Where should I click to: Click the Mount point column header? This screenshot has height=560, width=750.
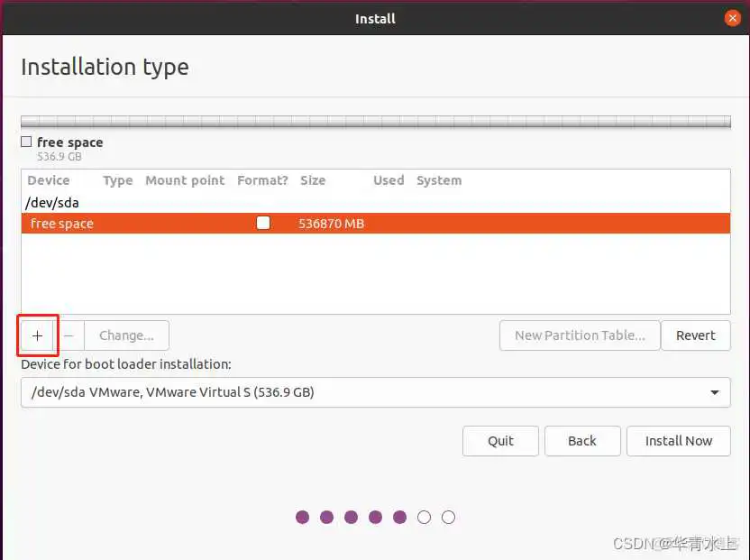[185, 180]
